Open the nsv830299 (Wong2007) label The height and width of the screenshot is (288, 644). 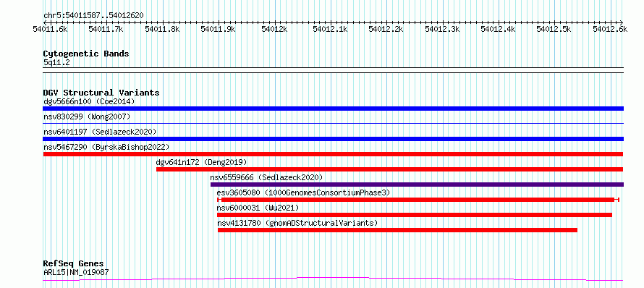click(87, 117)
